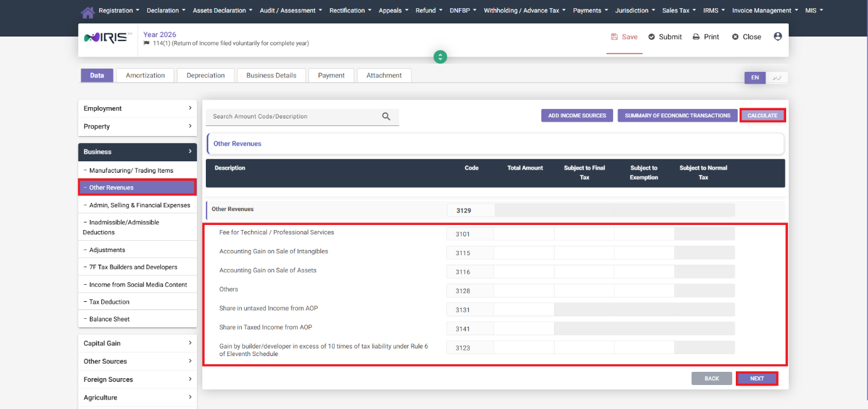Open Income from Social Media Content
The width and height of the screenshot is (868, 409).
(x=137, y=285)
